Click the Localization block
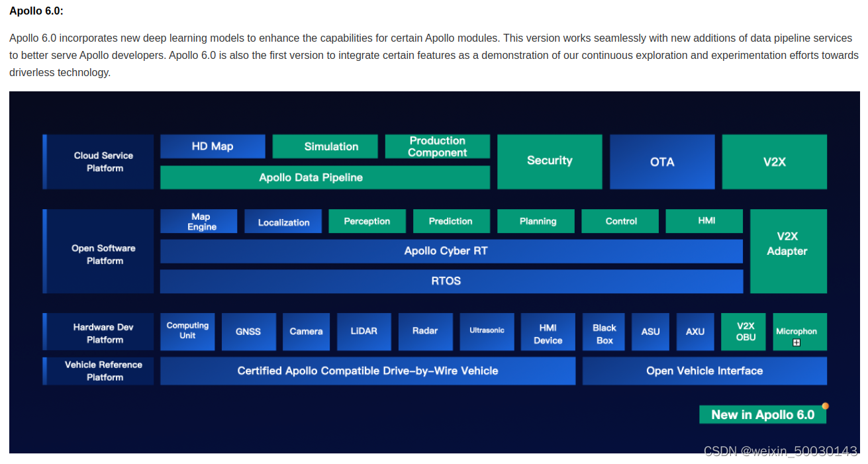 tap(283, 221)
